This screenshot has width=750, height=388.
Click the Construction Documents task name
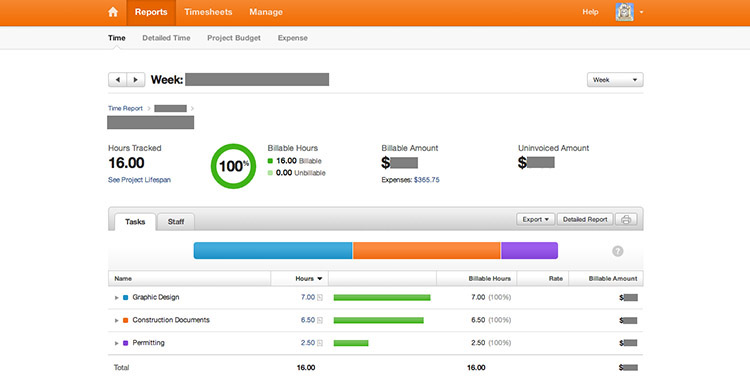click(171, 320)
